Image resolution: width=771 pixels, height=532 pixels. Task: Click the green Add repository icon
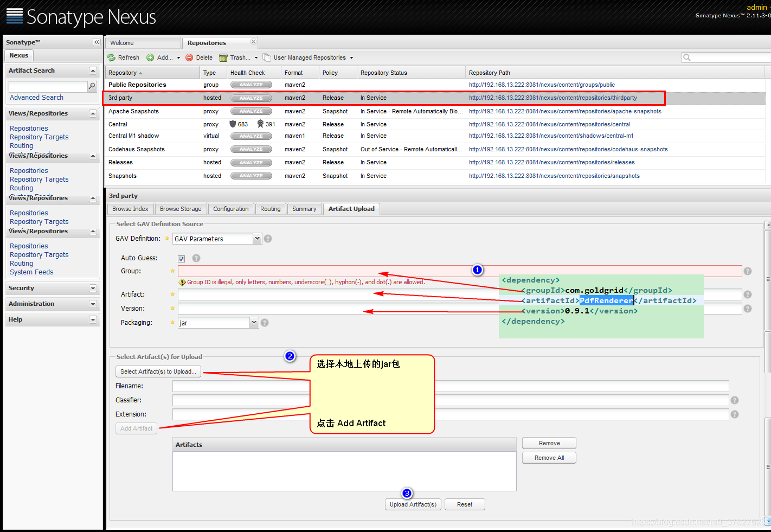click(x=150, y=57)
